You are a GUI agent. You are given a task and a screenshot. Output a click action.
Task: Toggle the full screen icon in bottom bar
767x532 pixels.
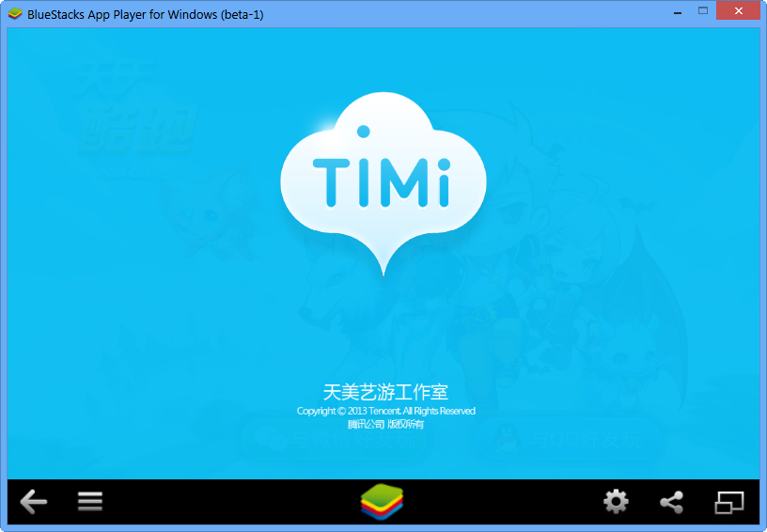[729, 503]
